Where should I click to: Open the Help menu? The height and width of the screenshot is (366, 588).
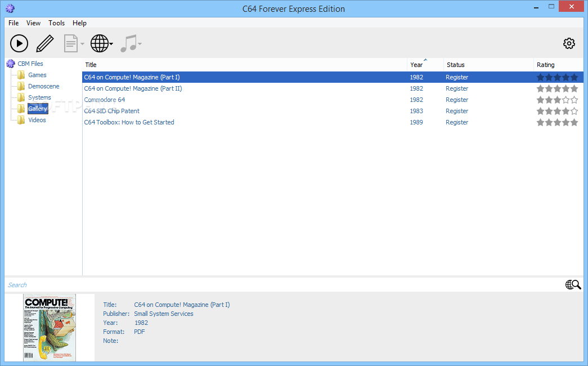pos(79,23)
